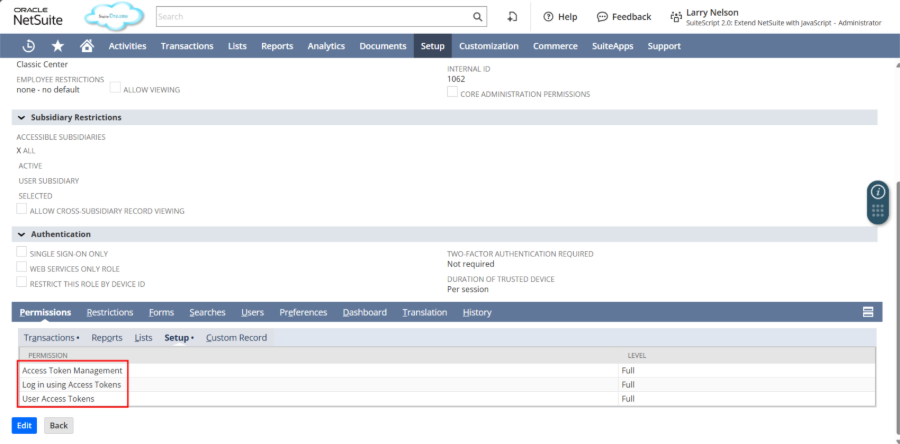Click the Shortcuts star icon
The height and width of the screenshot is (444, 900).
point(58,46)
